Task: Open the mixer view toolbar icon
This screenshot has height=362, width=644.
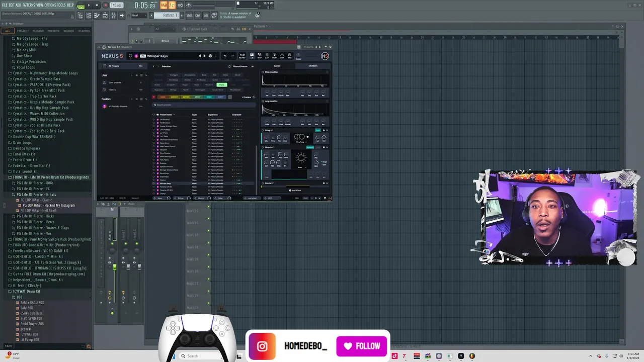Action: coord(114,16)
